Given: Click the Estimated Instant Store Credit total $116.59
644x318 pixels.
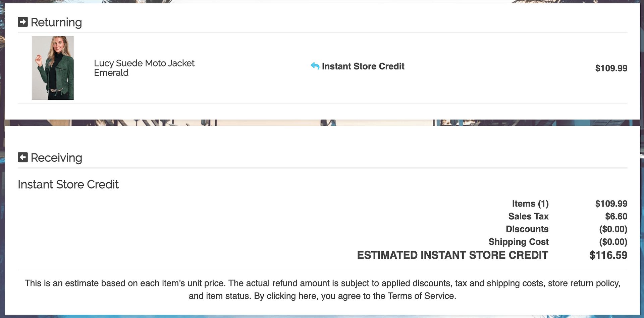Looking at the screenshot, I should [x=608, y=255].
